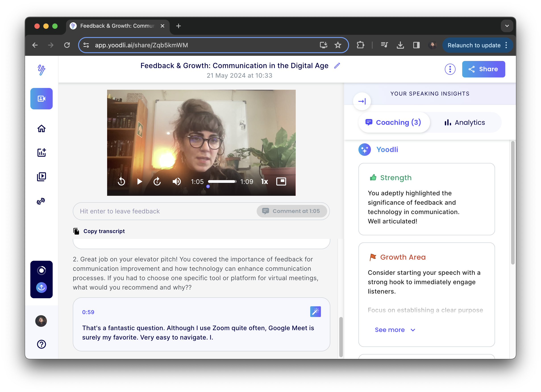This screenshot has width=541, height=392.
Task: Open the three-dot options menu near Share
Action: [x=450, y=69]
